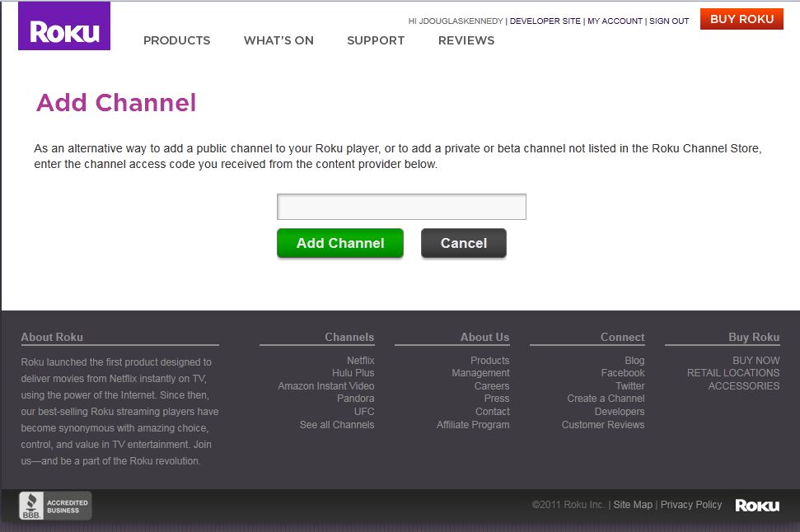This screenshot has height=532, width=800.
Task: Click the Connect footer heading
Action: pyautogui.click(x=622, y=337)
